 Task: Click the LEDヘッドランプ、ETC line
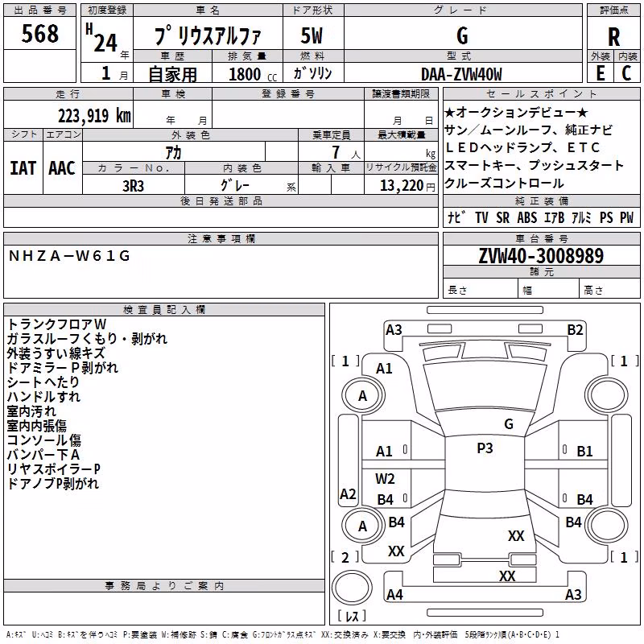click(522, 147)
